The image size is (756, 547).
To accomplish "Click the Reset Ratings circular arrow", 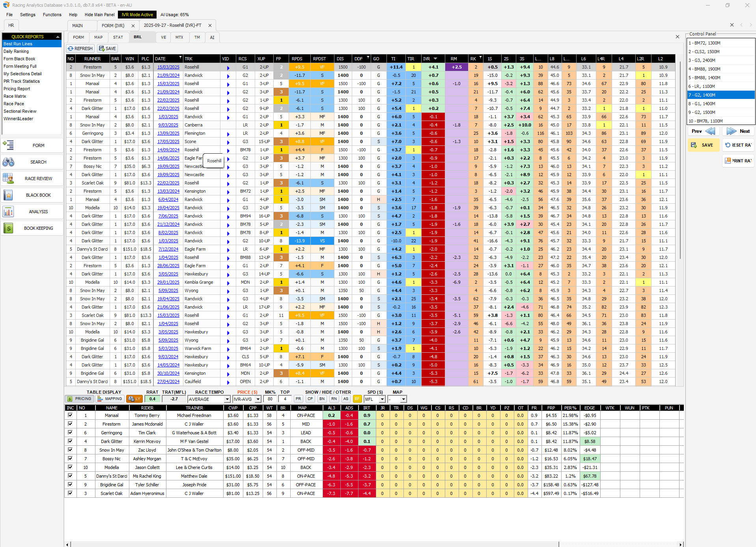I will coord(728,145).
